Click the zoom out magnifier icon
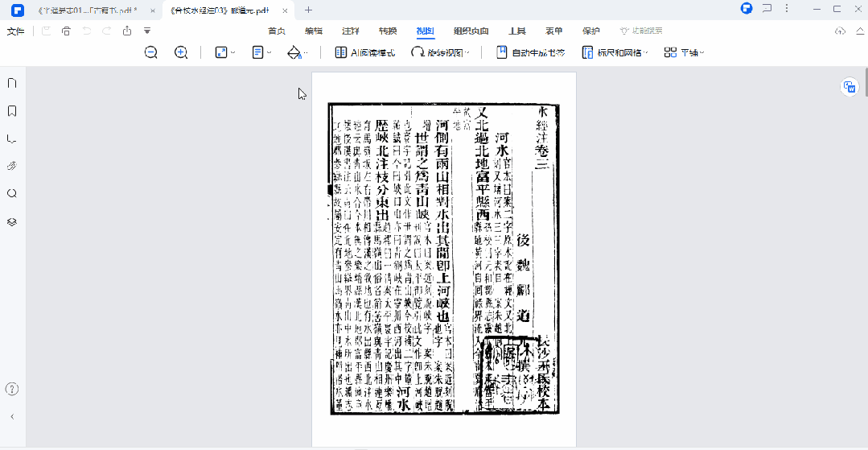The width and height of the screenshot is (868, 450). [150, 52]
